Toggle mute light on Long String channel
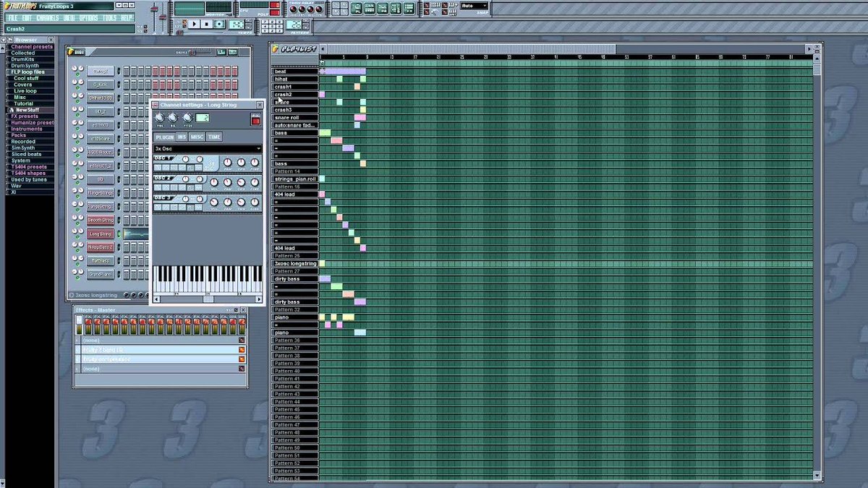Image resolution: width=868 pixels, height=488 pixels. coord(77,237)
